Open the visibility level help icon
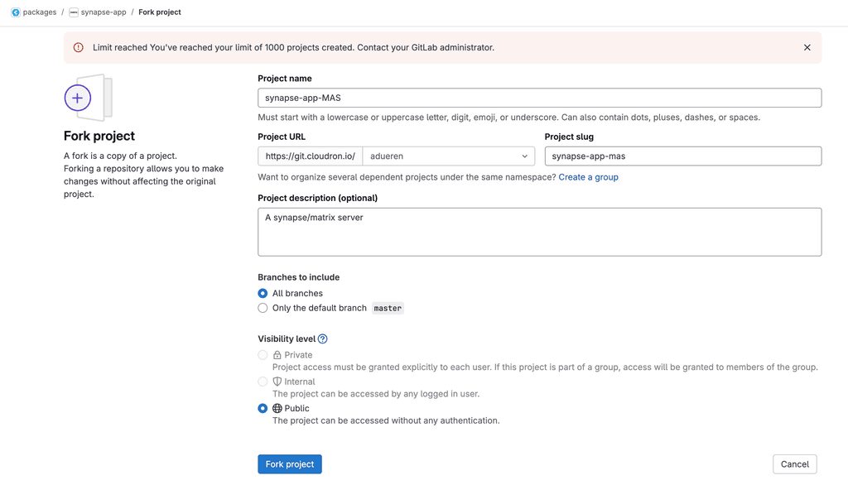This screenshot has height=504, width=848. (x=323, y=338)
